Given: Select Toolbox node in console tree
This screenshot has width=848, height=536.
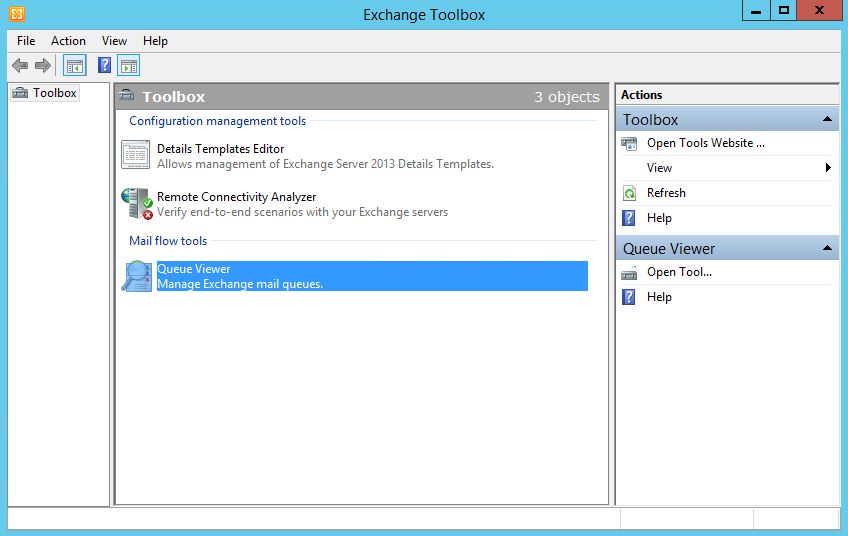Looking at the screenshot, I should click(45, 93).
